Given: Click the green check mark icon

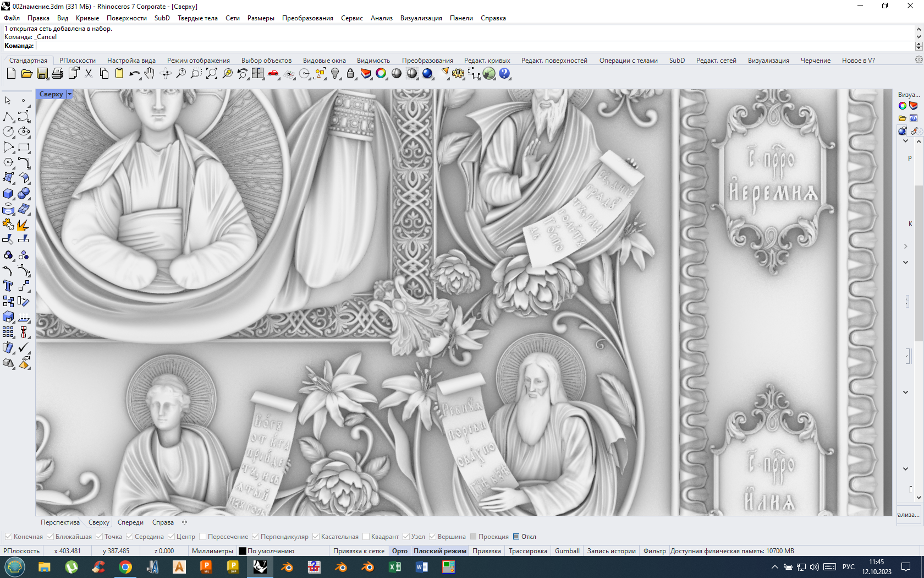Looking at the screenshot, I should coord(24,347).
